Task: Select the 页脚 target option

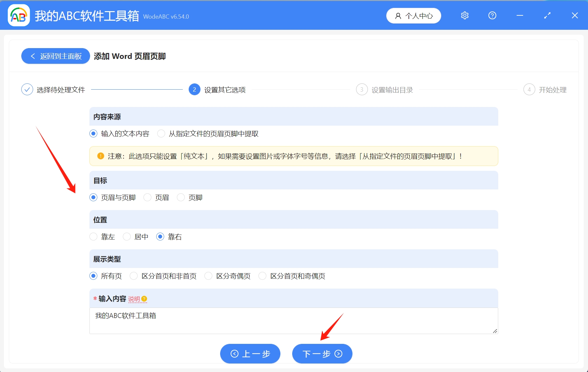Action: tap(181, 197)
